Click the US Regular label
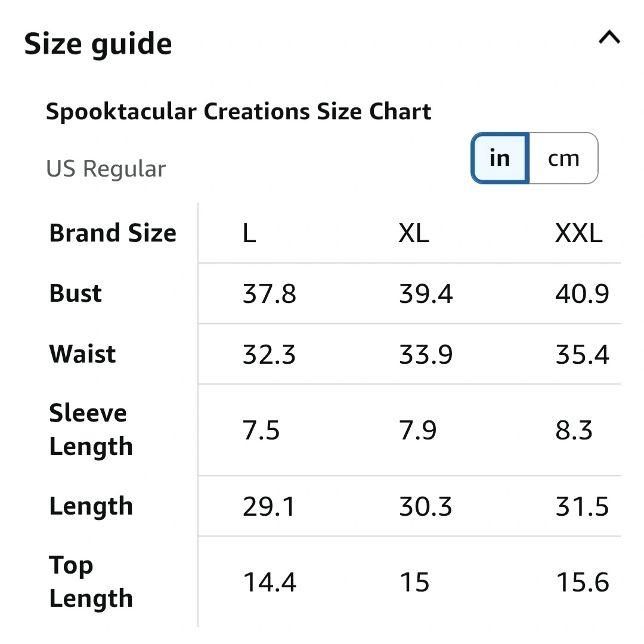The image size is (644, 644). (106, 169)
